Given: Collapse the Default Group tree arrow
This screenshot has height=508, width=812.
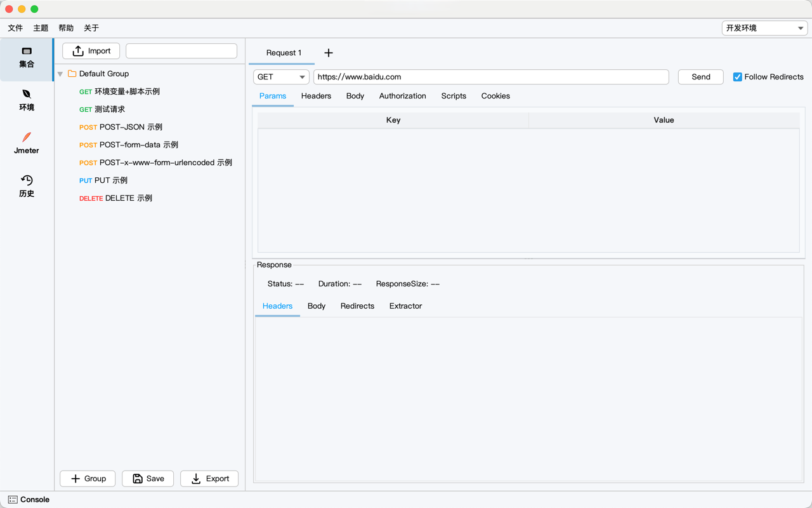Looking at the screenshot, I should (x=60, y=74).
